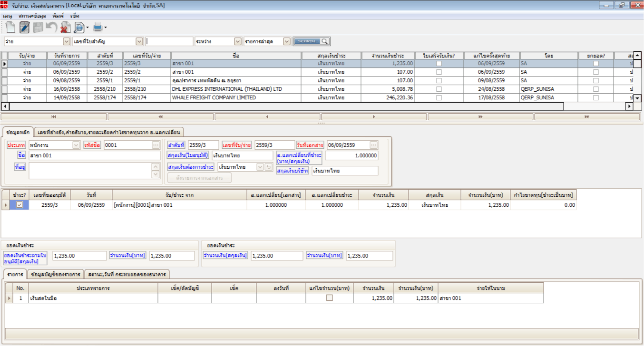Viewport: 644px width, 346px height.
Task: Open the เมนู menu
Action: coord(7,16)
